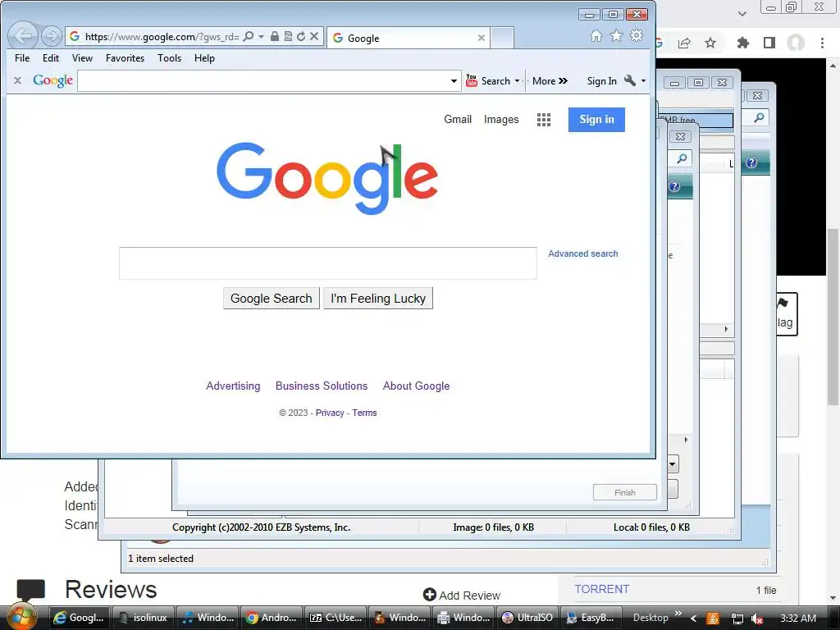Click the Google logo on the toolbar

point(53,81)
